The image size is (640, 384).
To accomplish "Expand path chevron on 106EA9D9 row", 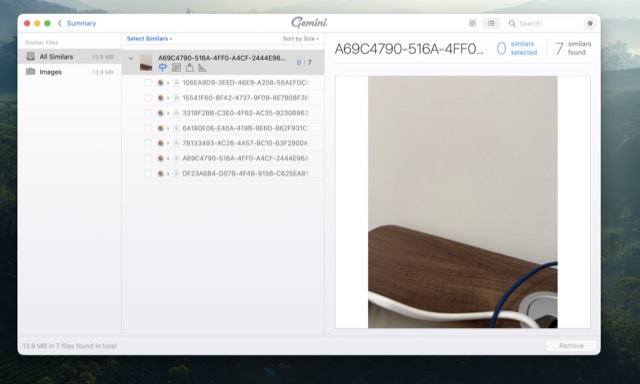I will pyautogui.click(x=168, y=83).
